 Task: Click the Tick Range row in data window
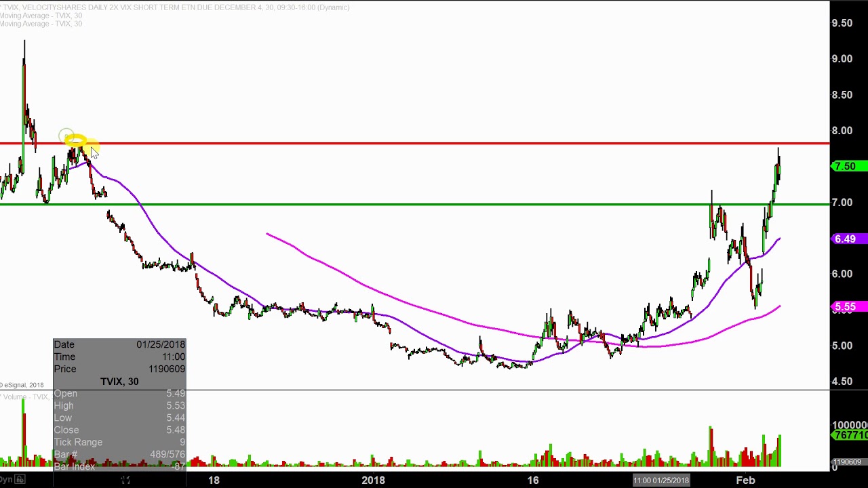(119, 442)
